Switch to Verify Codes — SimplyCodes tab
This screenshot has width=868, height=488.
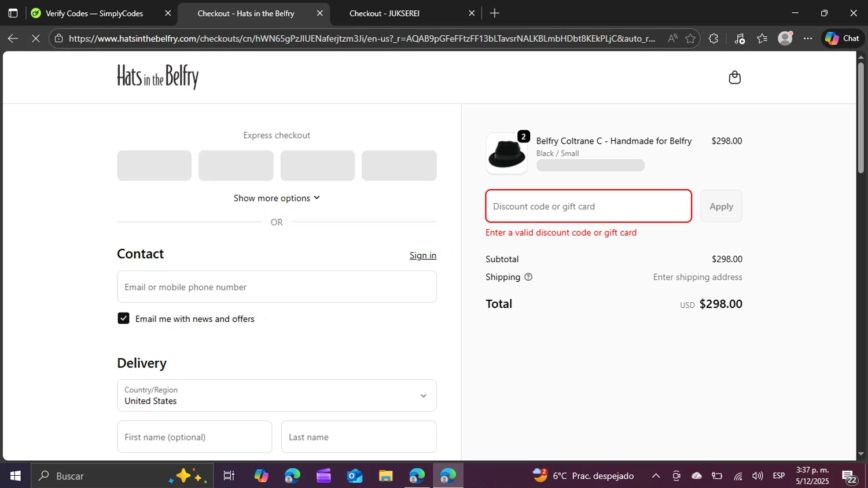tap(94, 13)
